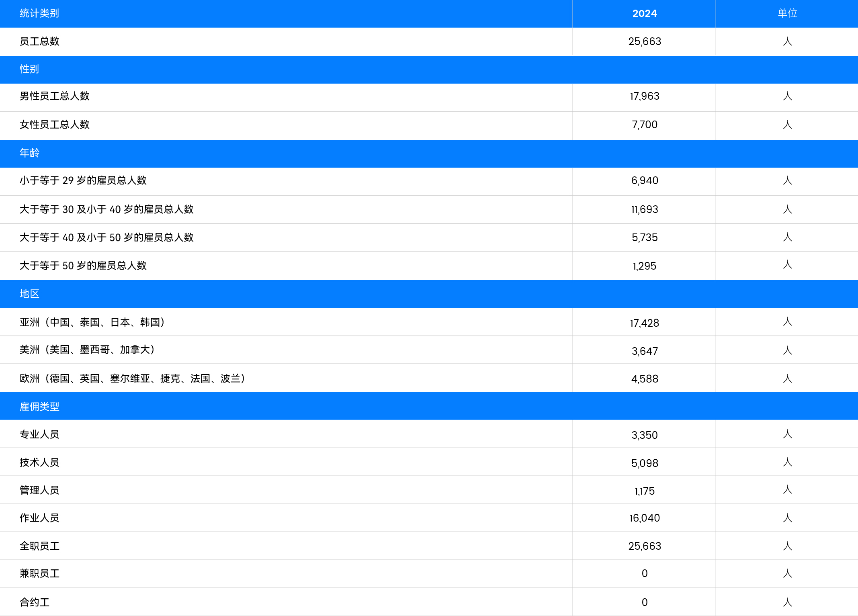This screenshot has width=858, height=616.
Task: Click the 2024 column header
Action: [644, 14]
